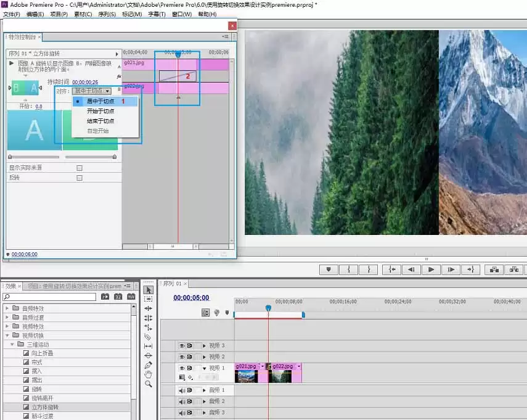Click the 持续时间 00:00:00:25 value
The image size is (527, 420).
point(85,82)
